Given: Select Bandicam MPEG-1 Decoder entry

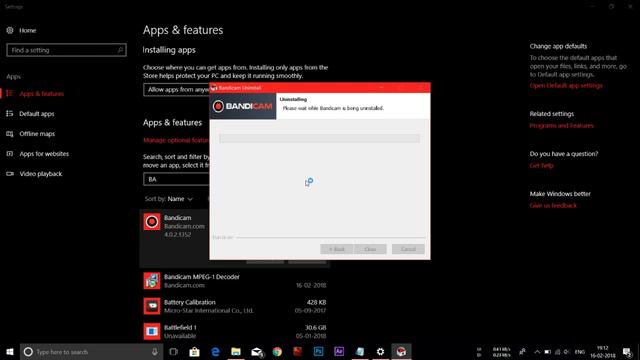Looking at the screenshot, I should coord(235,281).
